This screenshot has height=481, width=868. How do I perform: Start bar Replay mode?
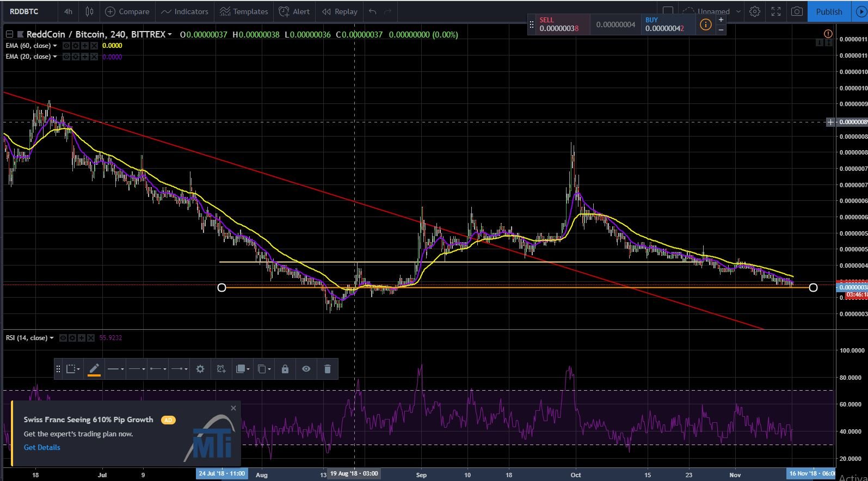click(340, 11)
